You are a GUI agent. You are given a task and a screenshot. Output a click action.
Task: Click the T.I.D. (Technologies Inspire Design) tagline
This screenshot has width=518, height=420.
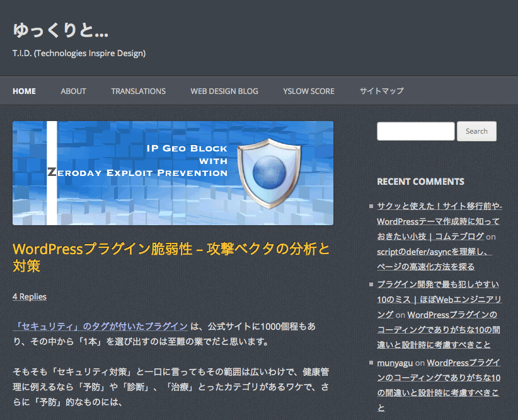[79, 53]
